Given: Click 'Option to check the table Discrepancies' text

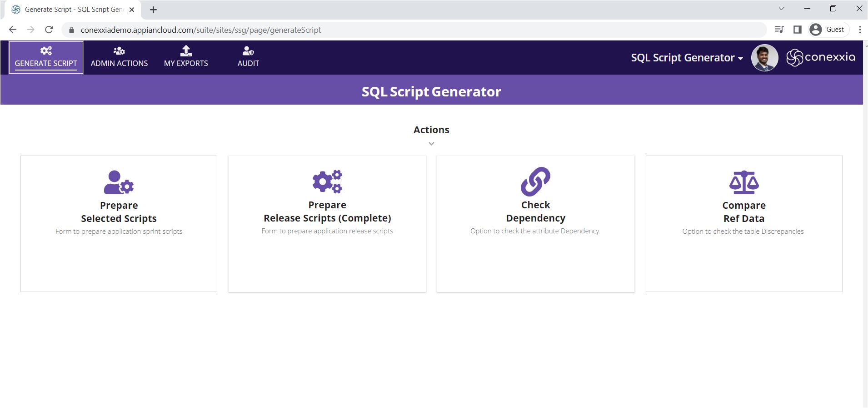Looking at the screenshot, I should (x=743, y=232).
